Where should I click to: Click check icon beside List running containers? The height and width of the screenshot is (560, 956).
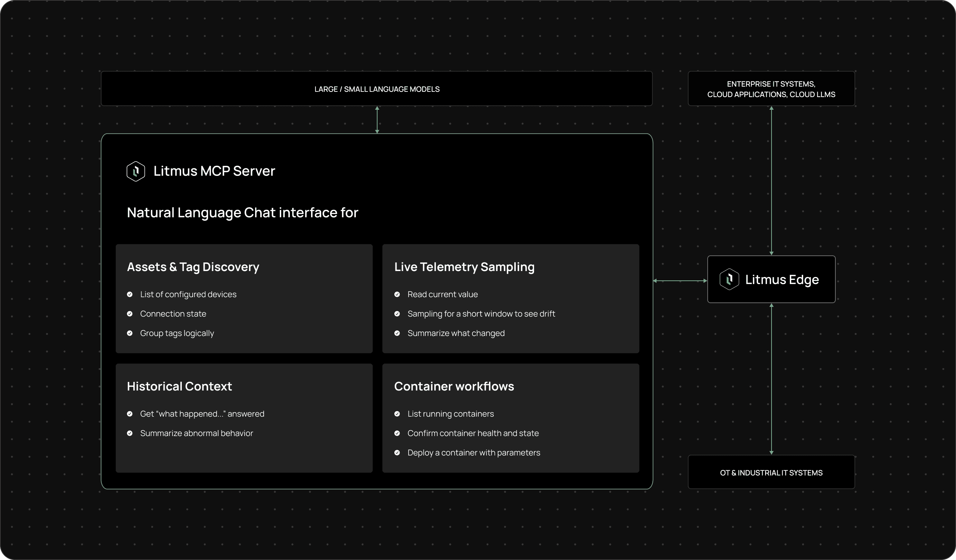coord(397,414)
